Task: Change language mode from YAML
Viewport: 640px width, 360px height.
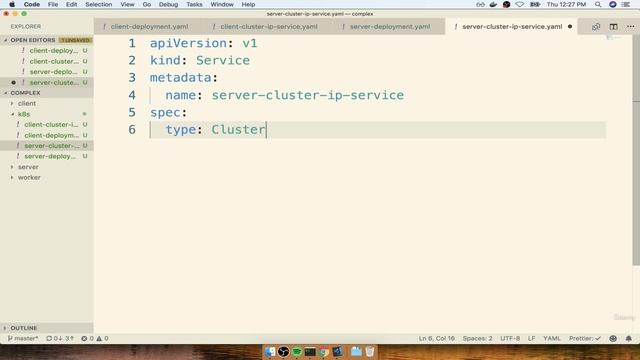Action: 552,338
